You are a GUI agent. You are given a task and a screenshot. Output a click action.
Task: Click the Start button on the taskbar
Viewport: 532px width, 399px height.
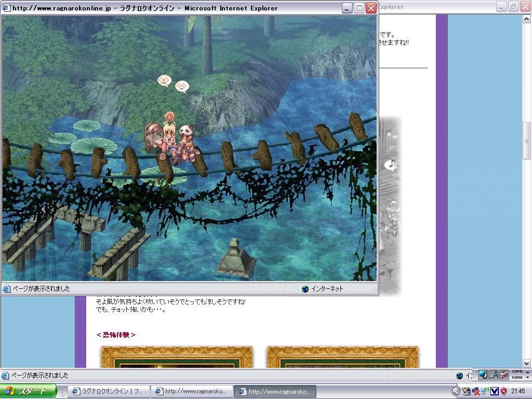pos(29,391)
